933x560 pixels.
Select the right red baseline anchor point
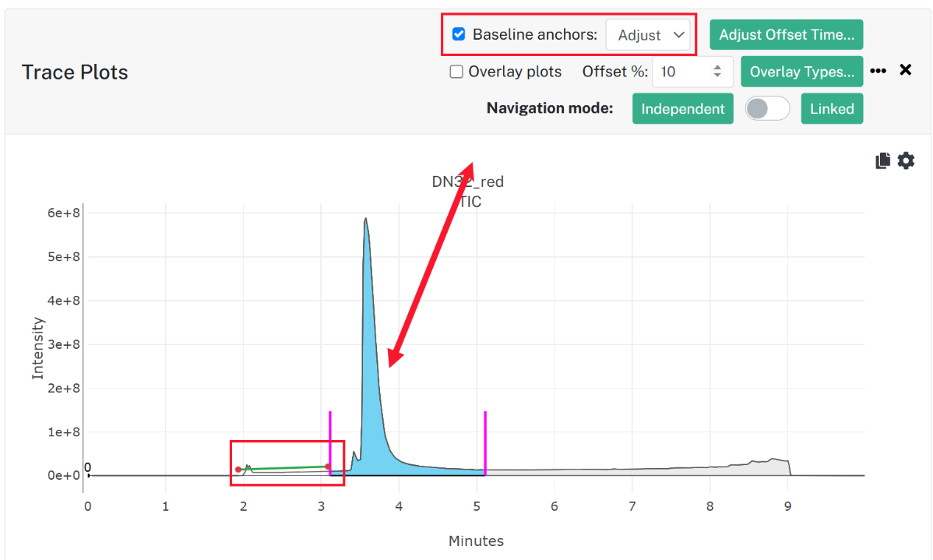point(328,467)
